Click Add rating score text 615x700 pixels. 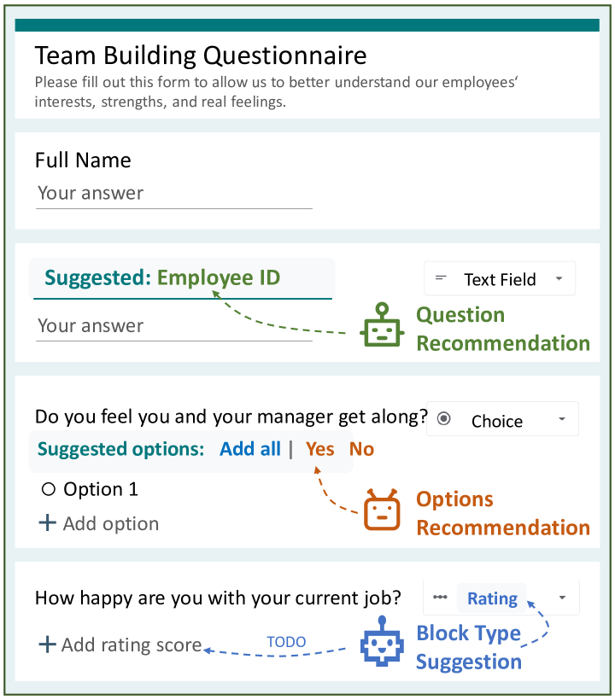pyautogui.click(x=132, y=645)
